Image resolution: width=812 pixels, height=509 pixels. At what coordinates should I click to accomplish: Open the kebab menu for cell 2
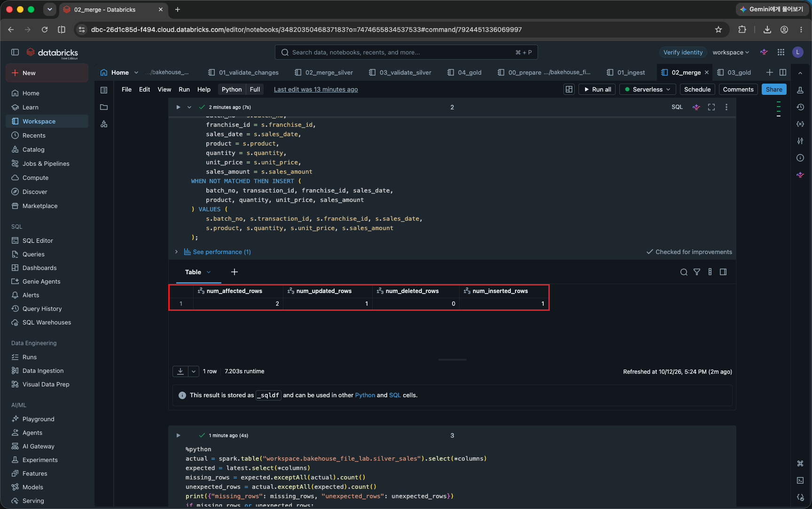point(726,107)
